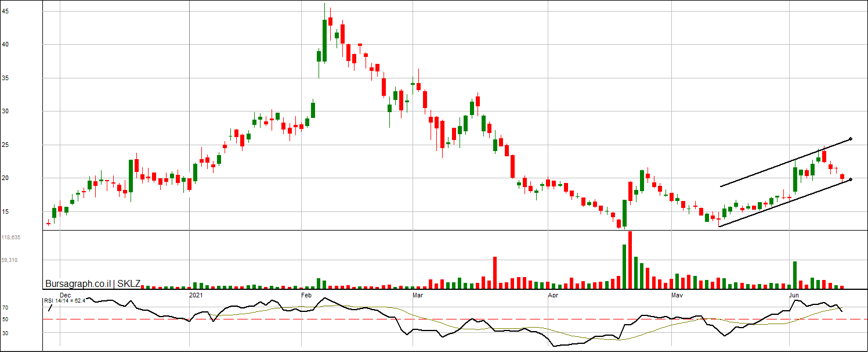Click the 25 price axis label

pos(5,145)
